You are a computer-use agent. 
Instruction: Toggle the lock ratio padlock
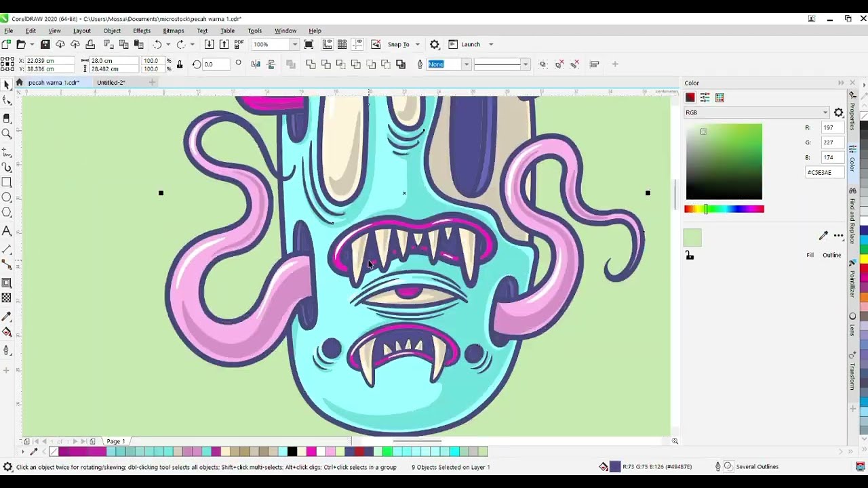[x=179, y=64]
